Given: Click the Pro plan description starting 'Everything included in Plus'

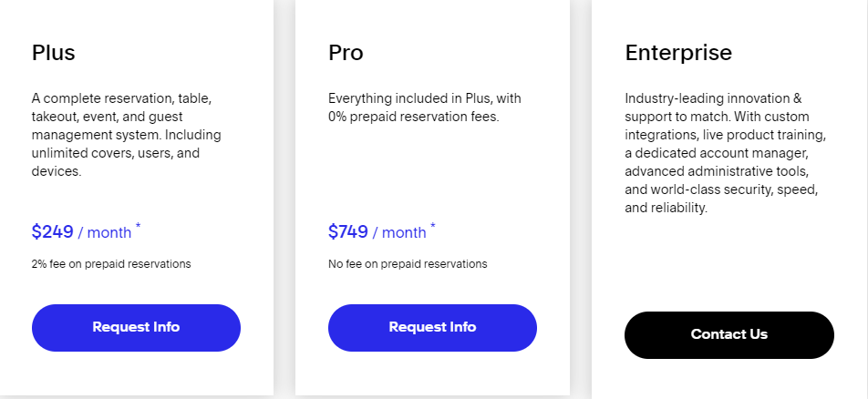Looking at the screenshot, I should click(x=425, y=107).
